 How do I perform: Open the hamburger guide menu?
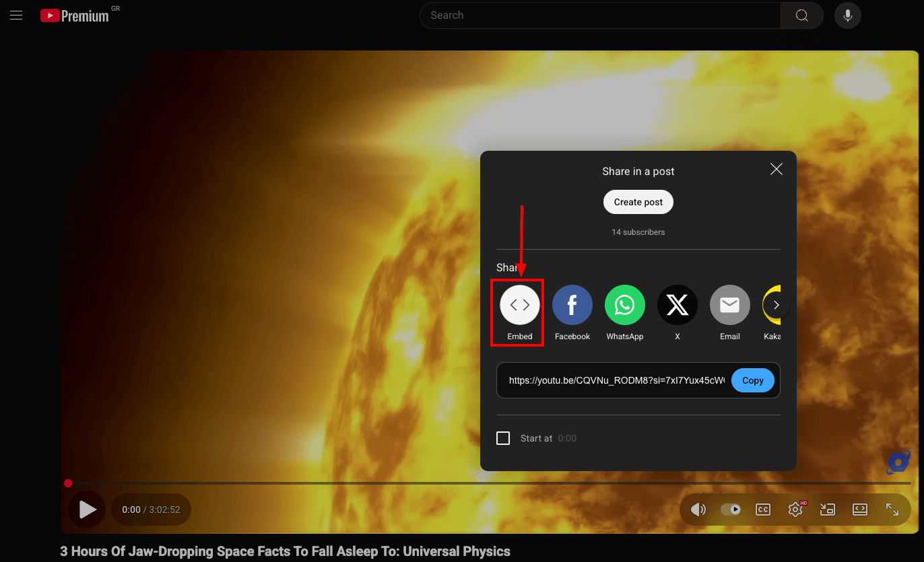click(16, 15)
